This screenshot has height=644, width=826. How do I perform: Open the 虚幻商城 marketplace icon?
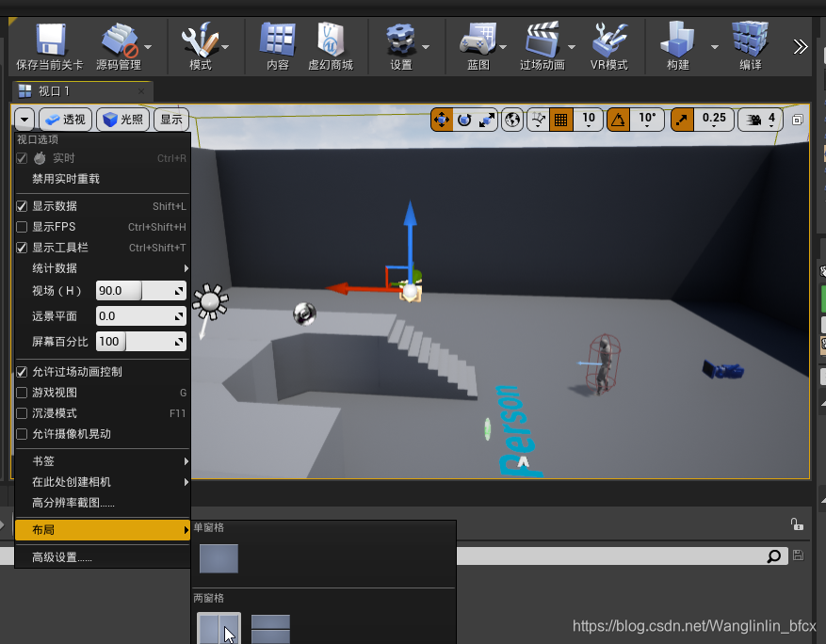point(331,40)
